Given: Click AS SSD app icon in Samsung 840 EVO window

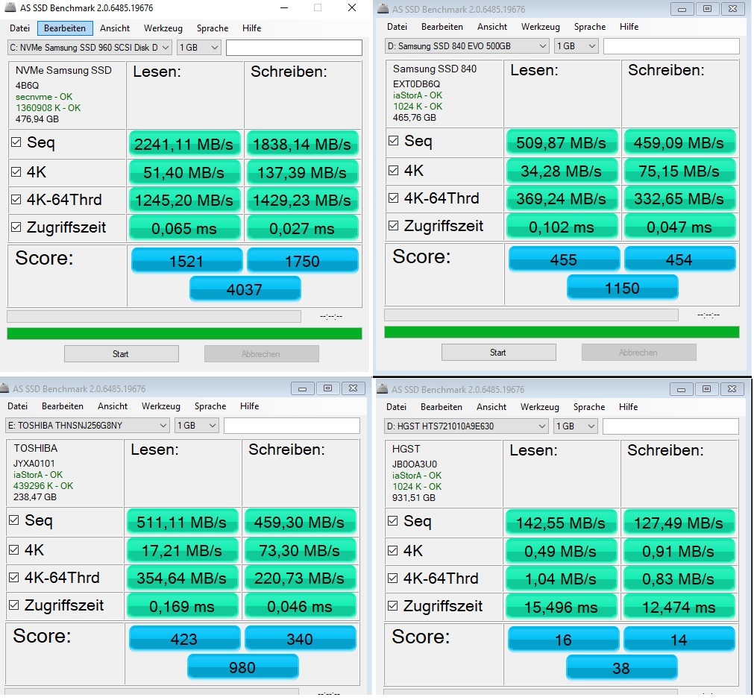Looking at the screenshot, I should 383,9.
